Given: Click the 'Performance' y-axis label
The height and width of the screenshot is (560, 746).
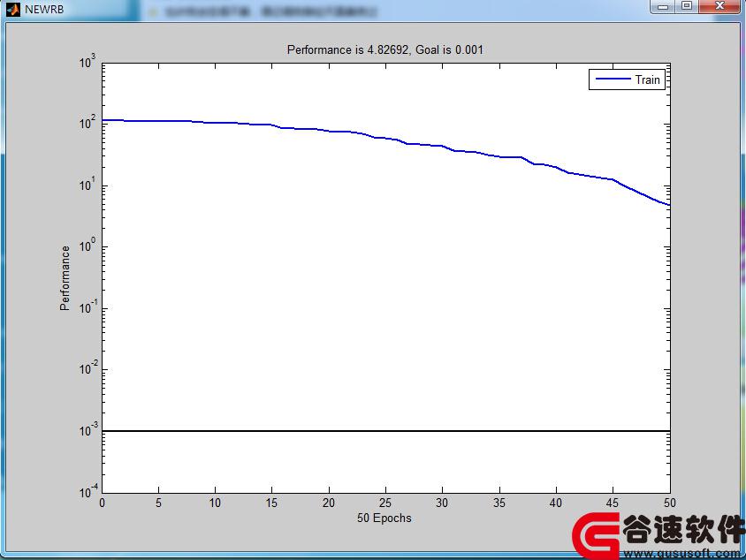Looking at the screenshot, I should pos(65,278).
